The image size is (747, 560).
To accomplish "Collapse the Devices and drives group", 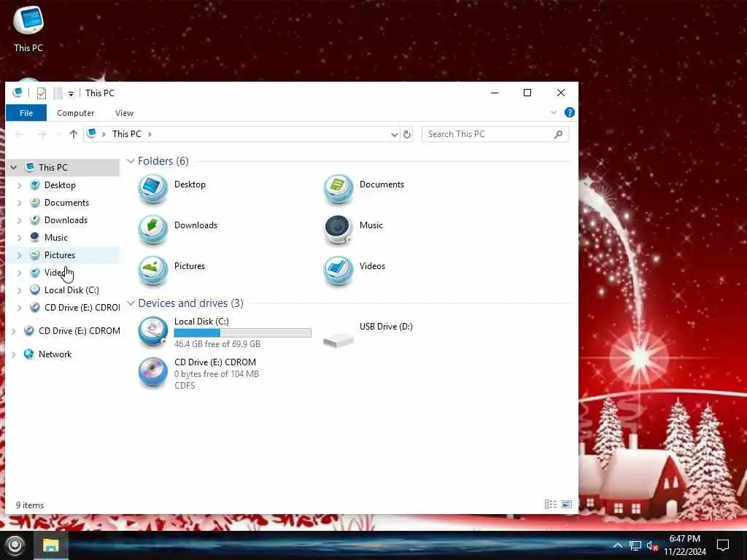I will pos(131,303).
